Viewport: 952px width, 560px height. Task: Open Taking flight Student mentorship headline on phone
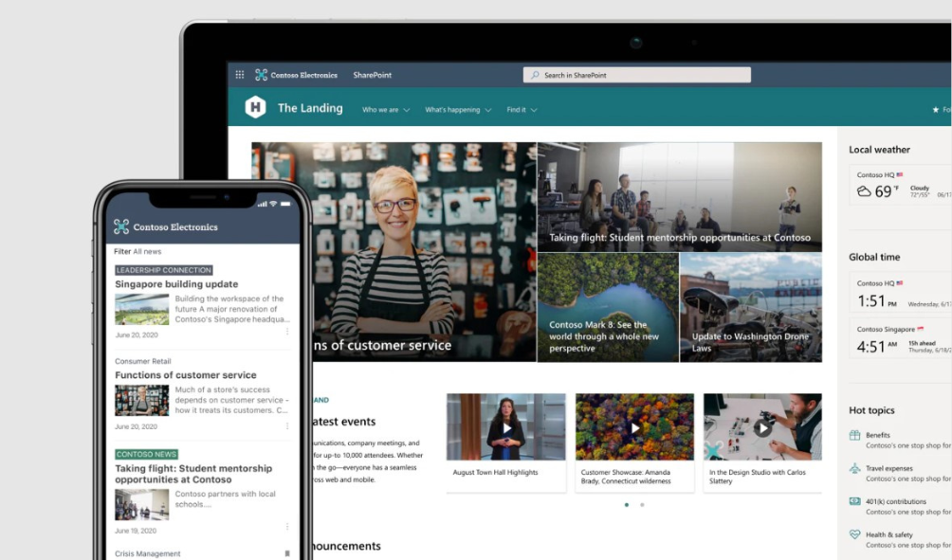193,474
